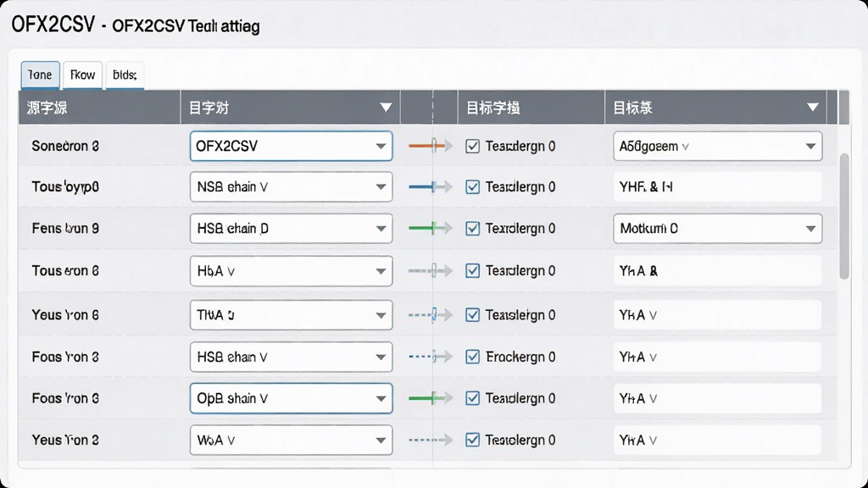Switch to the Tane tab
This screenshot has height=488, width=868.
(41, 75)
